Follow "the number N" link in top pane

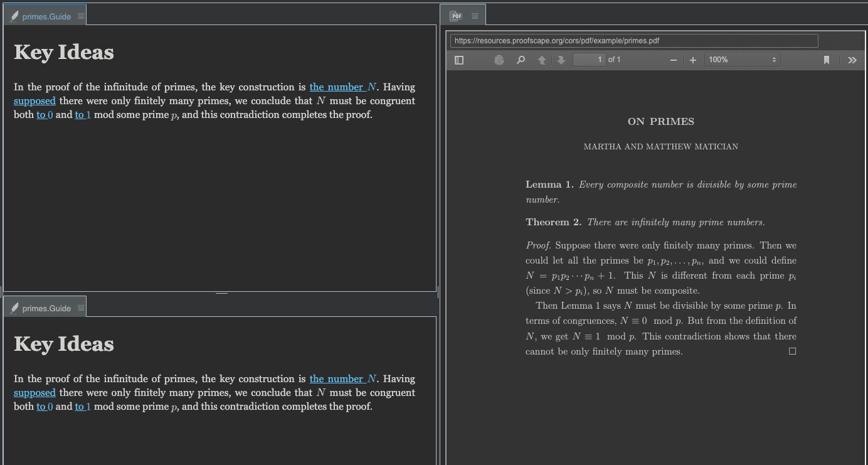(343, 87)
